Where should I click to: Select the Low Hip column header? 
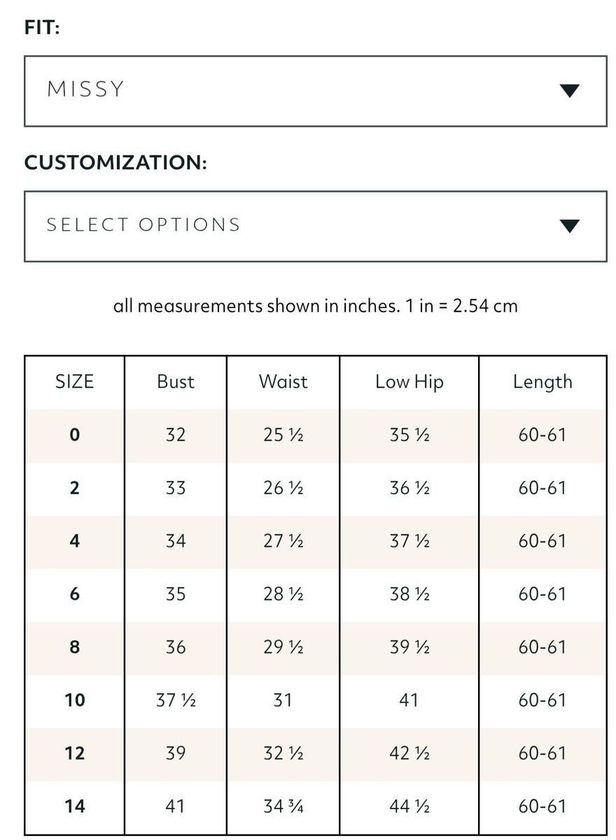click(x=409, y=381)
